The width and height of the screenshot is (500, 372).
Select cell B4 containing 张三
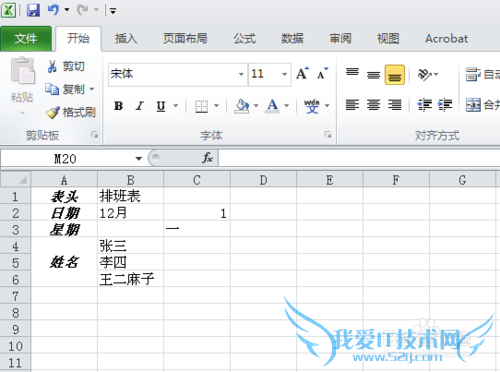tap(131, 246)
